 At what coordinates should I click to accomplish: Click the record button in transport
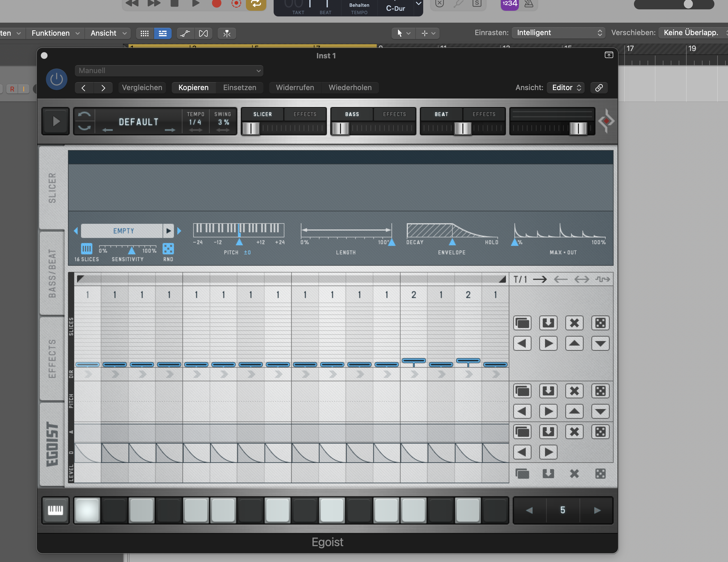[x=217, y=3]
